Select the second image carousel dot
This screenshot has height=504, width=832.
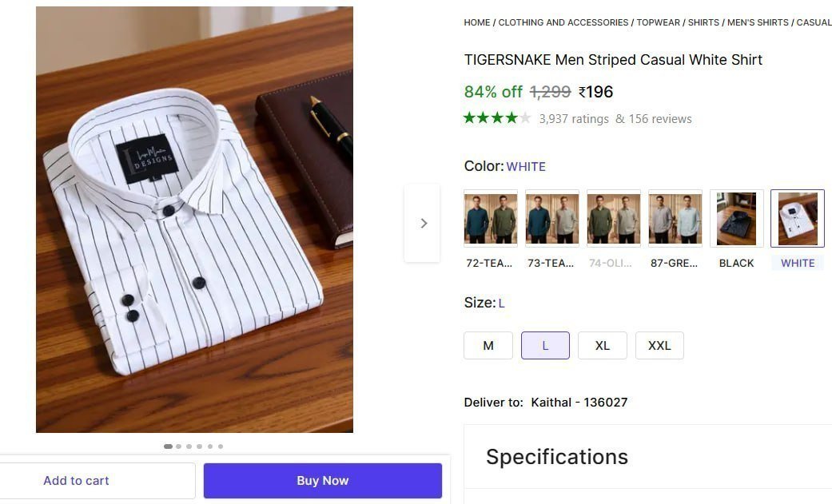pyautogui.click(x=178, y=446)
